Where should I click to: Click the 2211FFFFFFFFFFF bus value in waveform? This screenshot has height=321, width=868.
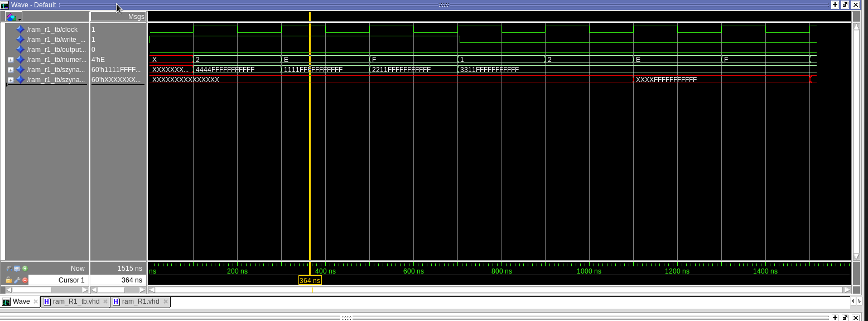401,70
